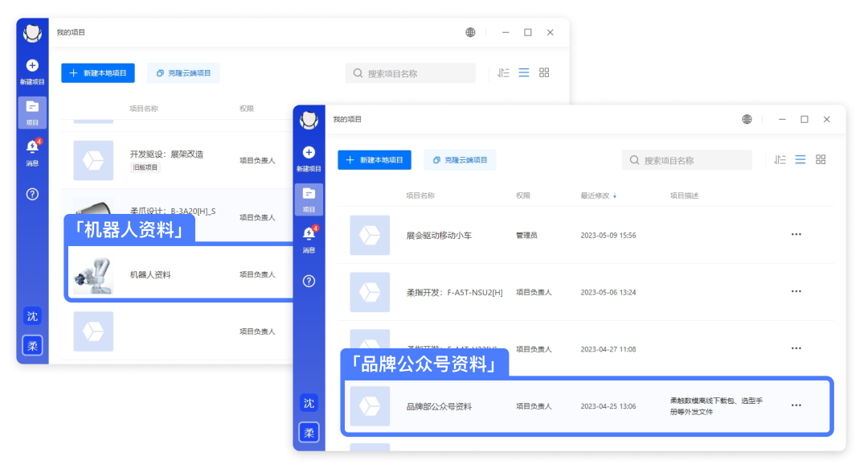Image resolution: width=868 pixels, height=473 pixels.
Task: Click the globe icon in the back window title bar
Action: [469, 32]
